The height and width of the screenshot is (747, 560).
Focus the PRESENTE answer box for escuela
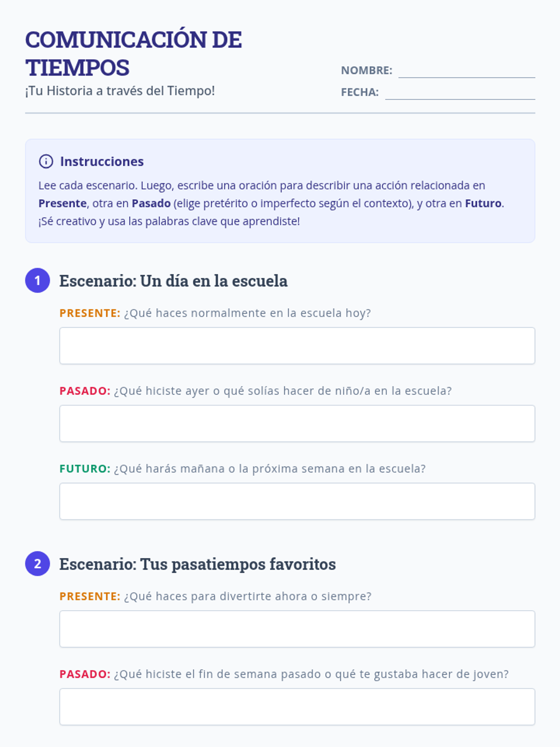[x=297, y=345]
